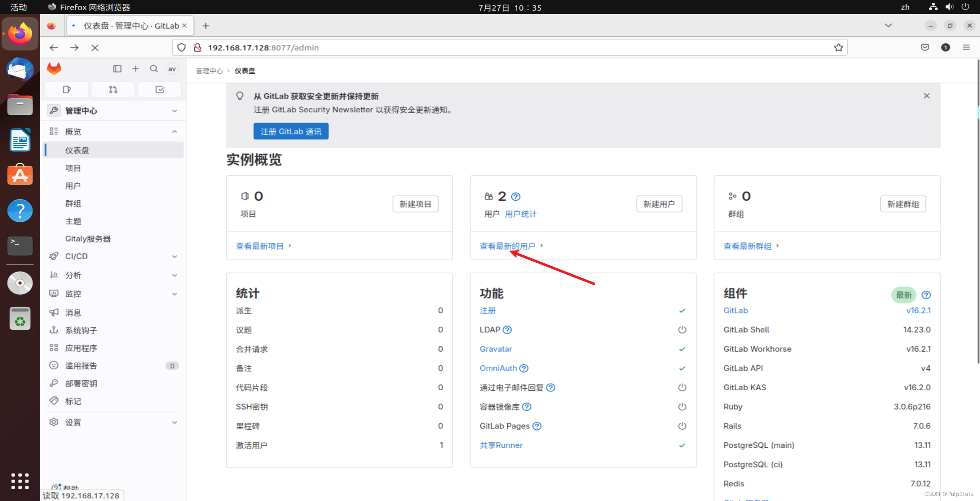
Task: Toggle the sidebar collapse icon
Action: (x=117, y=69)
